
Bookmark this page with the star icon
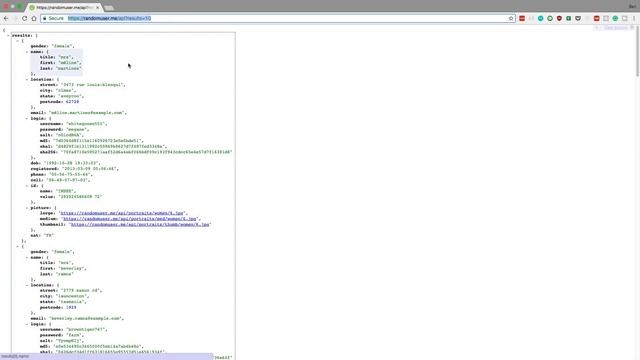[x=511, y=18]
